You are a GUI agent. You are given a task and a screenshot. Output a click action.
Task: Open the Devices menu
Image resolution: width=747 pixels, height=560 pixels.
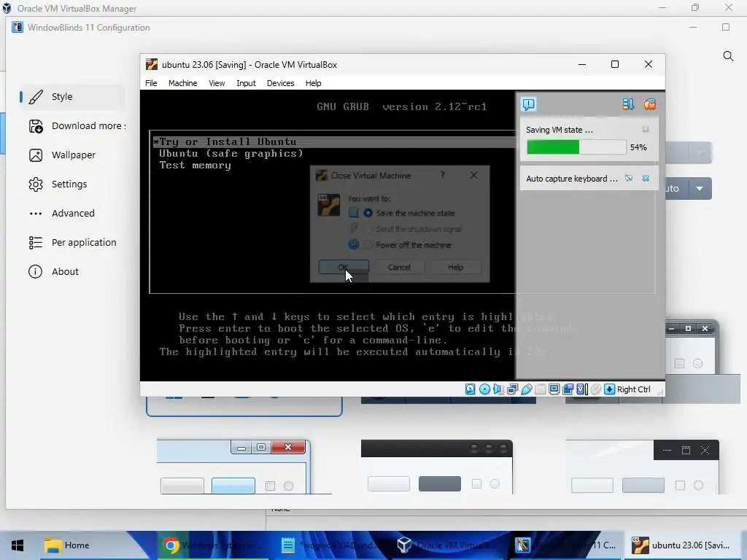[281, 83]
